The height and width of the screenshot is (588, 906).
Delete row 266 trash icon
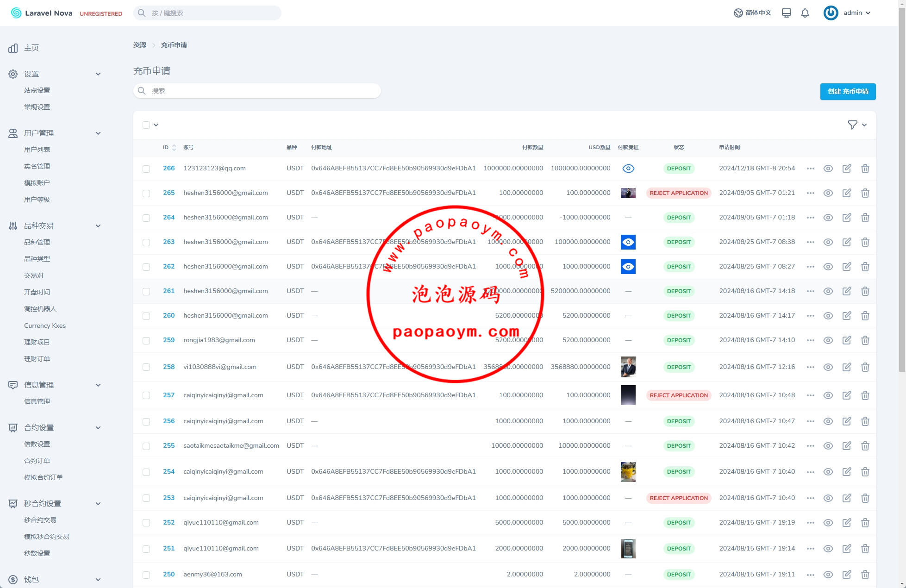point(865,169)
